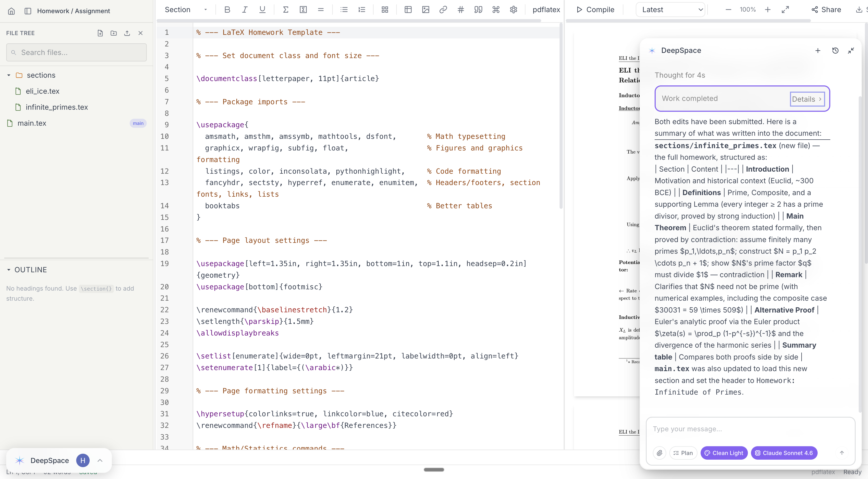Toggle the sidebar panel icon

(28, 11)
